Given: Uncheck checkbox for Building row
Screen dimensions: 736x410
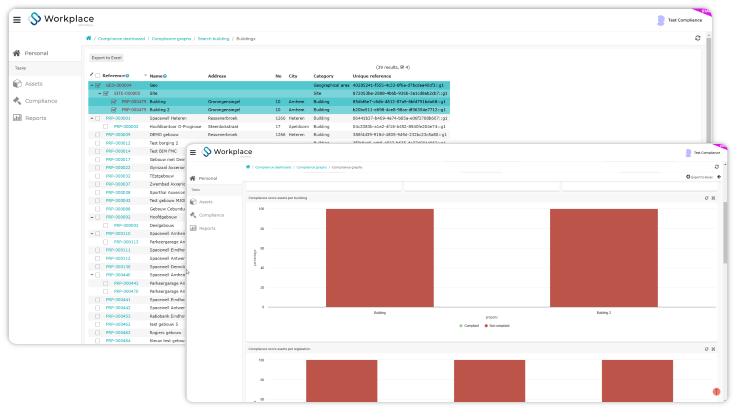Looking at the screenshot, I should click(x=114, y=101).
